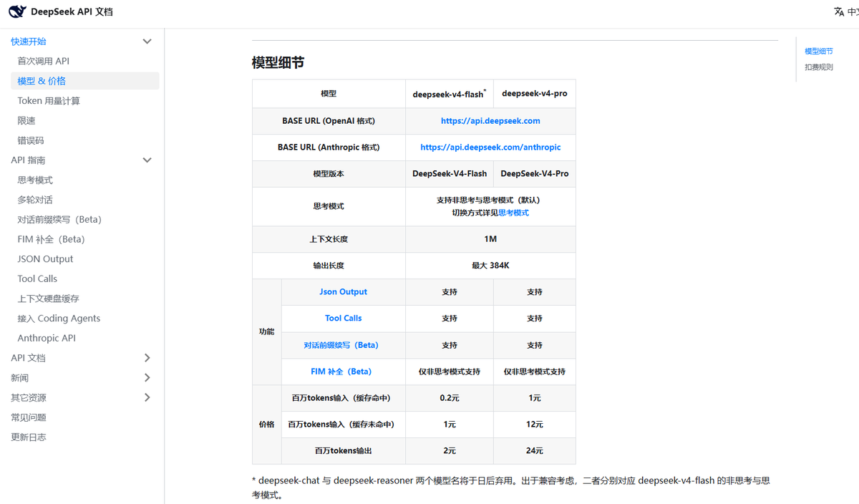Open 思考模式 in the sidebar
Screen dimensions: 859x504
(x=35, y=180)
